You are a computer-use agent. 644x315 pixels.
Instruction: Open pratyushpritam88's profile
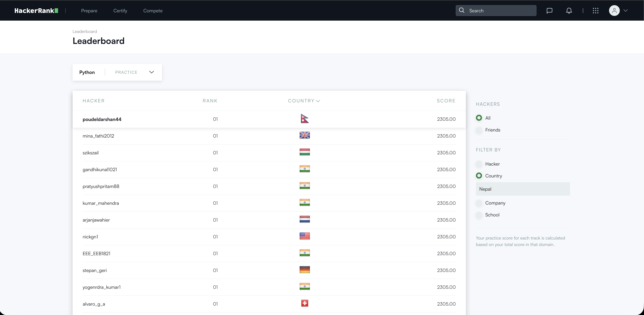(101, 186)
